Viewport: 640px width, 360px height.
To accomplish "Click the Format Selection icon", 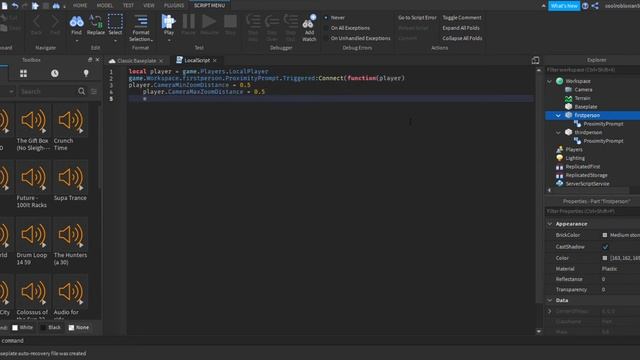I will click(141, 21).
